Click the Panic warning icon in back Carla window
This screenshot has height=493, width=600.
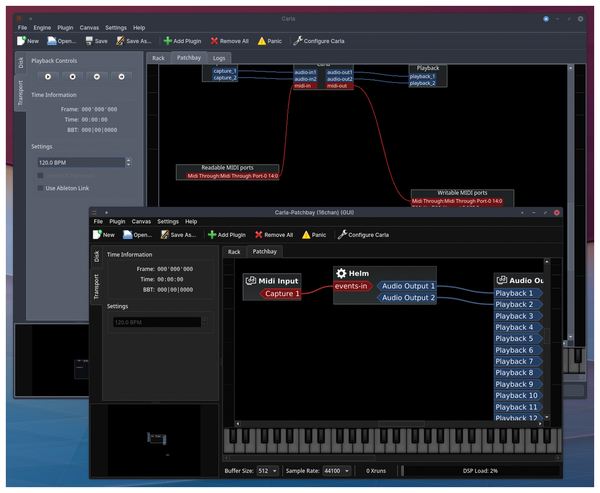(262, 41)
